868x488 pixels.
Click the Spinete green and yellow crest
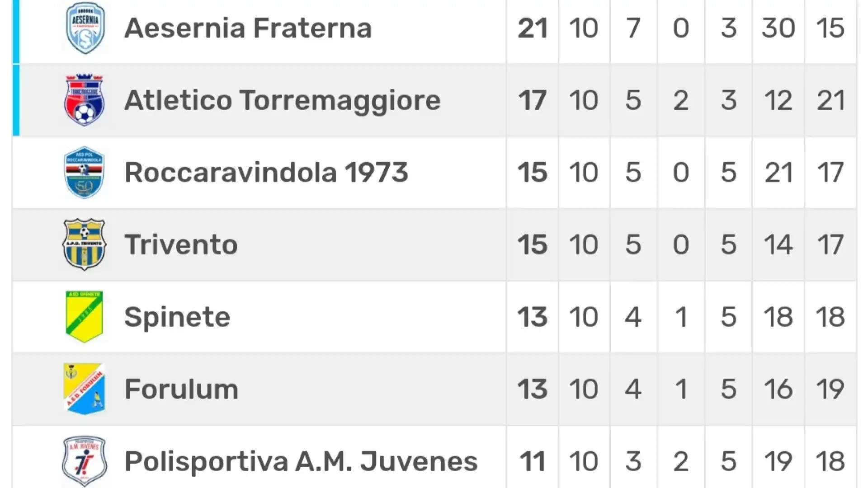[85, 317]
